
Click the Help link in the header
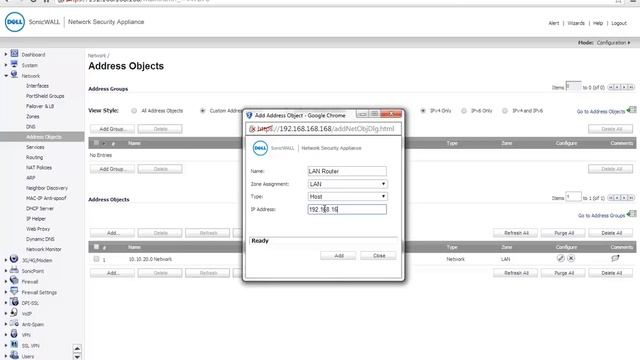[598, 23]
